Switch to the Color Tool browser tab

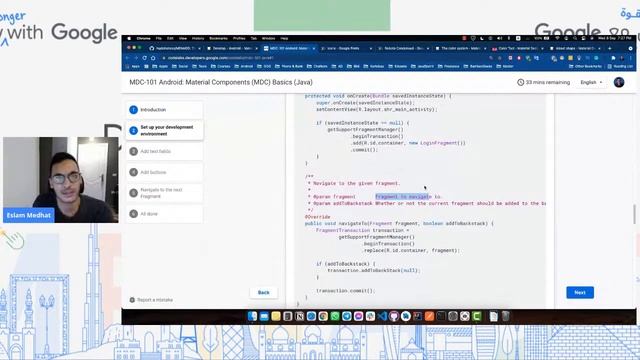coord(518,48)
